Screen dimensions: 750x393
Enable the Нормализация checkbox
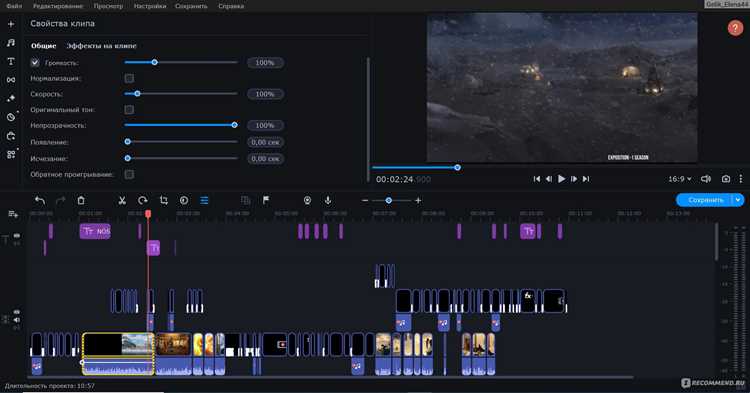tap(129, 78)
